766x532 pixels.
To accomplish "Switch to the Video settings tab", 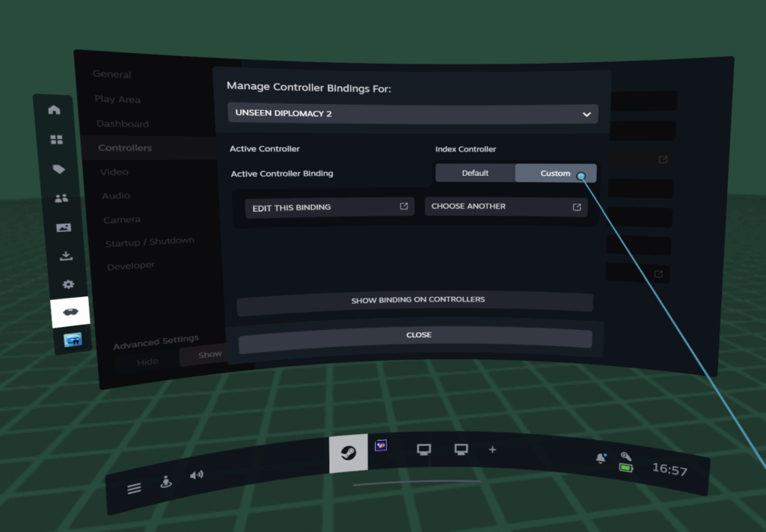I will (114, 172).
